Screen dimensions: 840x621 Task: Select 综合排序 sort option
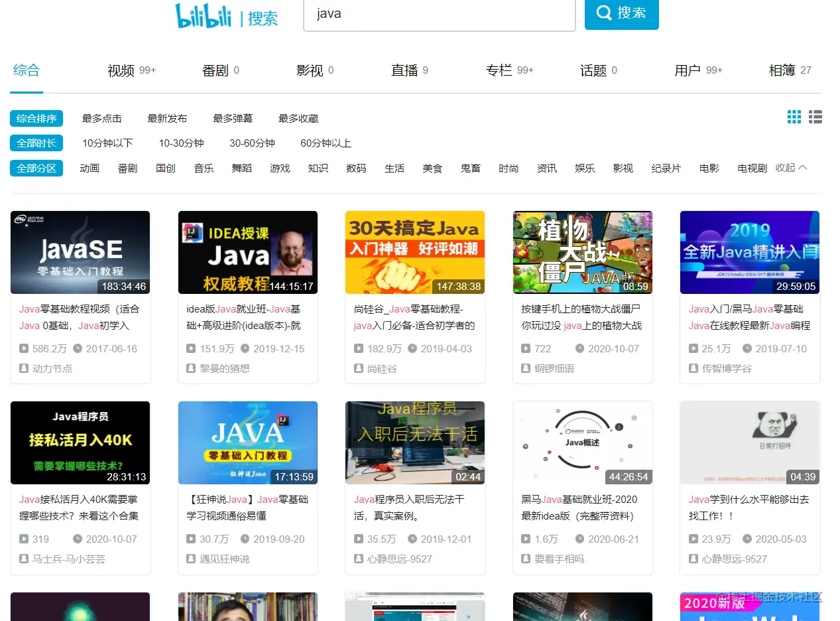pyautogui.click(x=36, y=119)
